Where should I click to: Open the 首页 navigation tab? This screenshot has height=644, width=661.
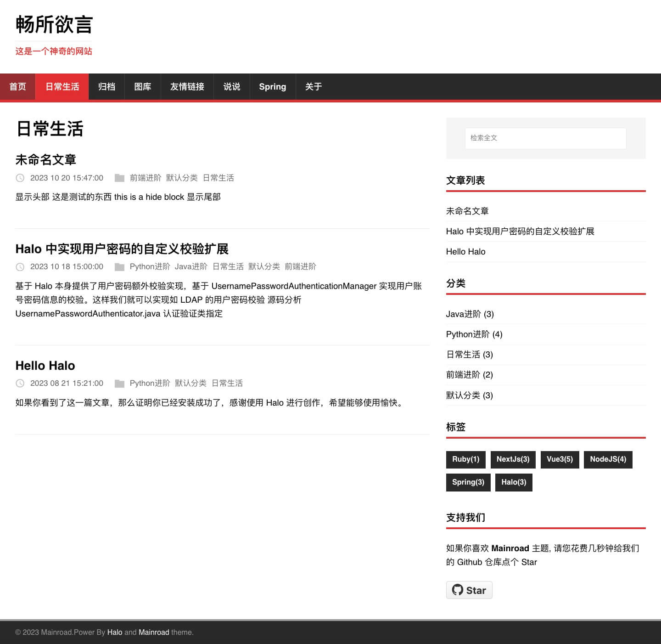(x=18, y=87)
